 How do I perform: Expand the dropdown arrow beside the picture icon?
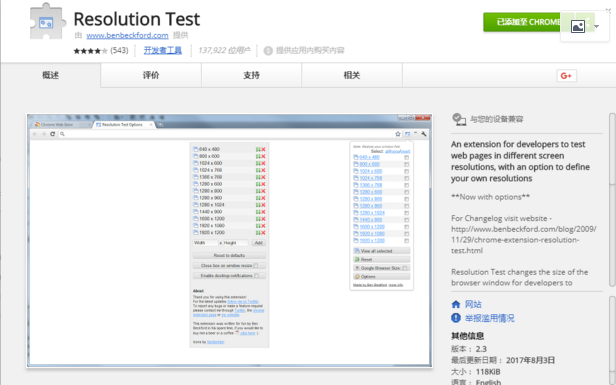click(x=596, y=26)
